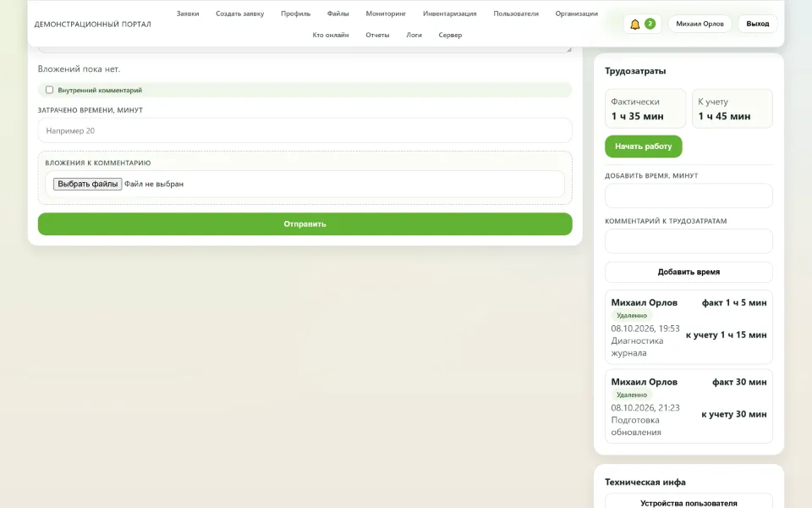Open the Пользователи page
812x508 pixels.
(516, 14)
